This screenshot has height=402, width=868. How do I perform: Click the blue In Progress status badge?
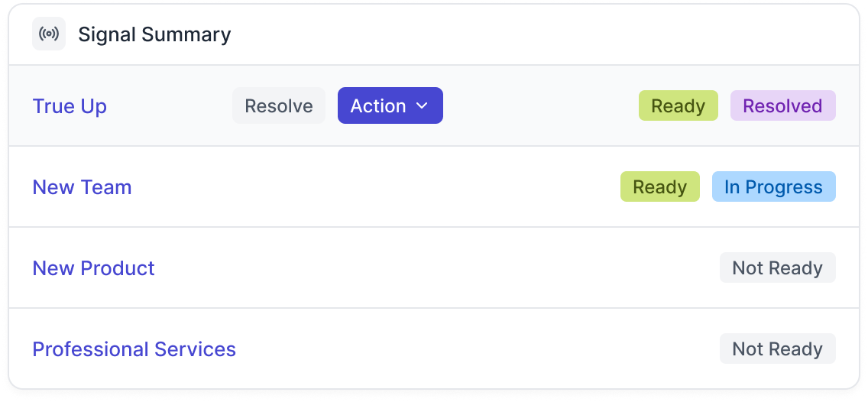(x=773, y=187)
